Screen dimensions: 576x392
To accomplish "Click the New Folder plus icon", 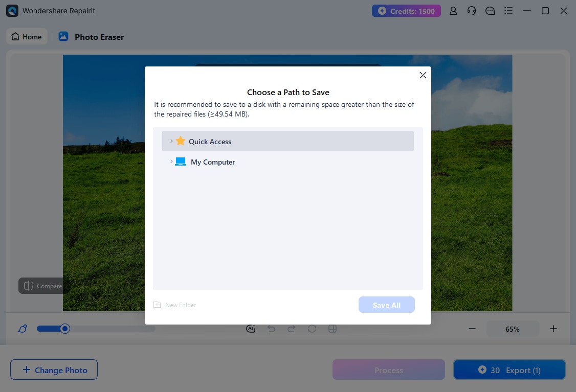I will tap(157, 305).
